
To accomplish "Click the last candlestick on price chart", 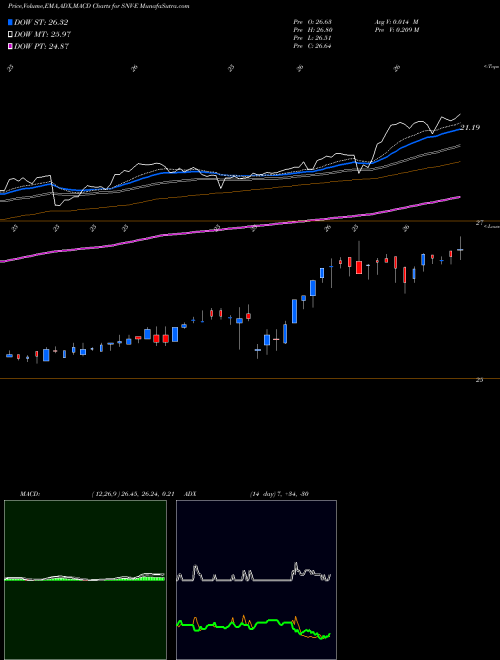I will [460, 248].
